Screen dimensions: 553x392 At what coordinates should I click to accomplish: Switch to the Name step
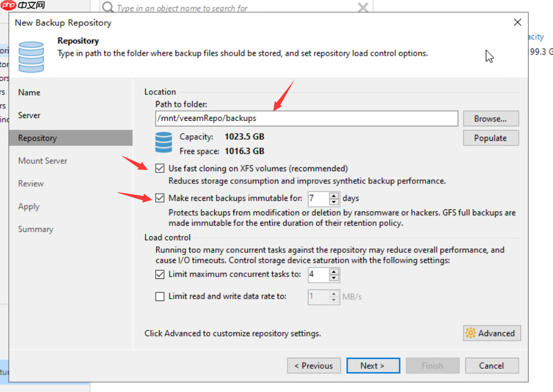coord(29,92)
